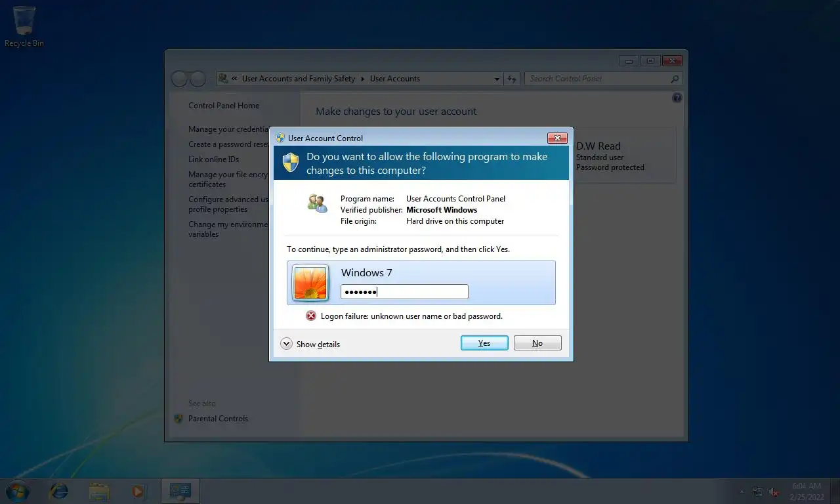Click 'Make changes to your user account' heading
The width and height of the screenshot is (840, 504).
pyautogui.click(x=396, y=112)
